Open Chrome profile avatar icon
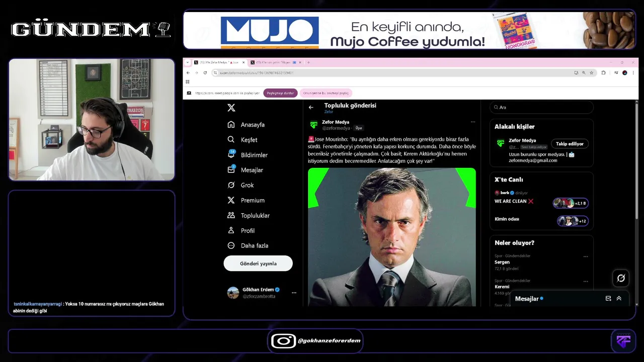The width and height of the screenshot is (644, 362). pyautogui.click(x=625, y=73)
